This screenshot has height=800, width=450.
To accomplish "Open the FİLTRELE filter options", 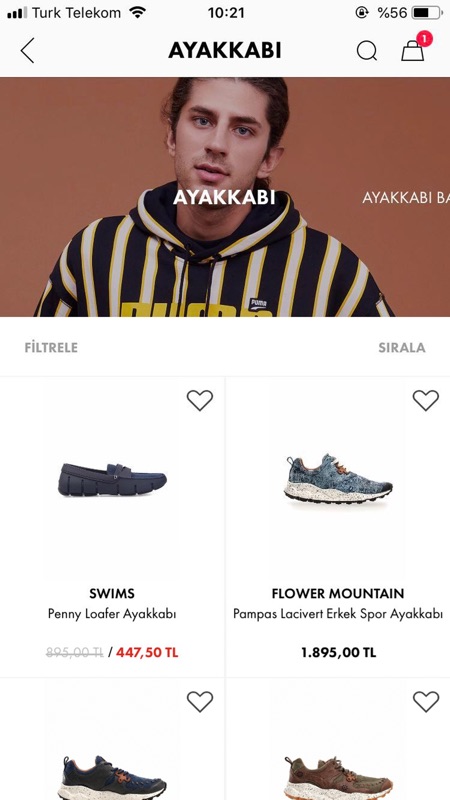I will coord(51,348).
